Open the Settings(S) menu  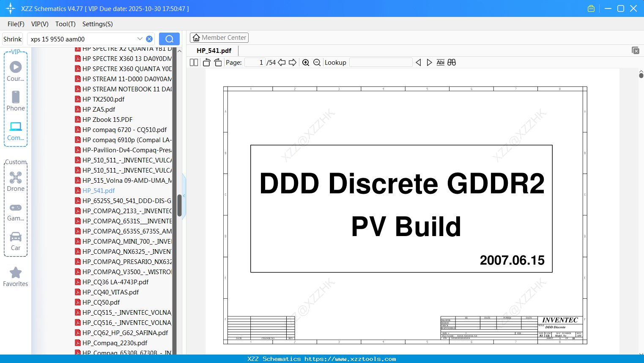coord(98,24)
